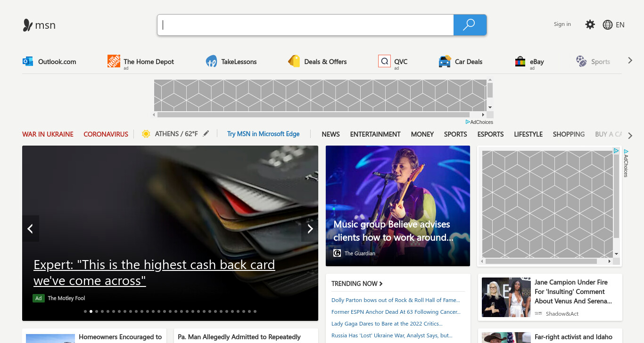Click the Sports ball icon
644x343 pixels.
[x=581, y=61]
